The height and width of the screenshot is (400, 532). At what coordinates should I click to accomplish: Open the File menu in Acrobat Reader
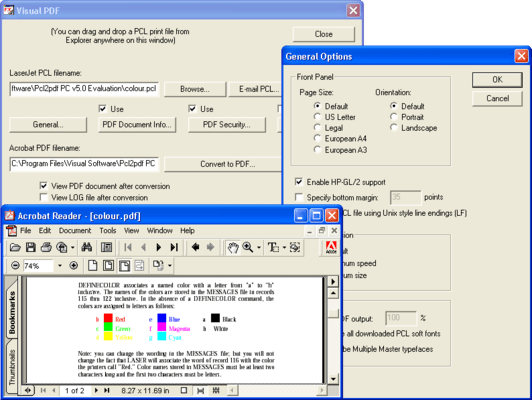coord(25,230)
